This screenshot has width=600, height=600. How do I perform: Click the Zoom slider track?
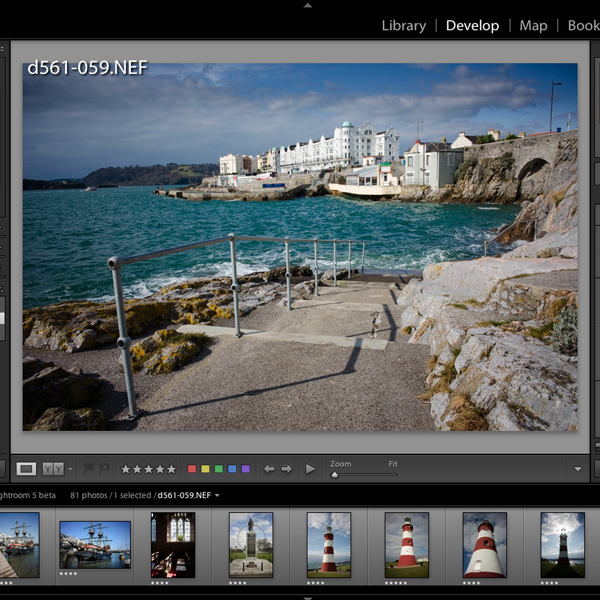click(x=365, y=474)
